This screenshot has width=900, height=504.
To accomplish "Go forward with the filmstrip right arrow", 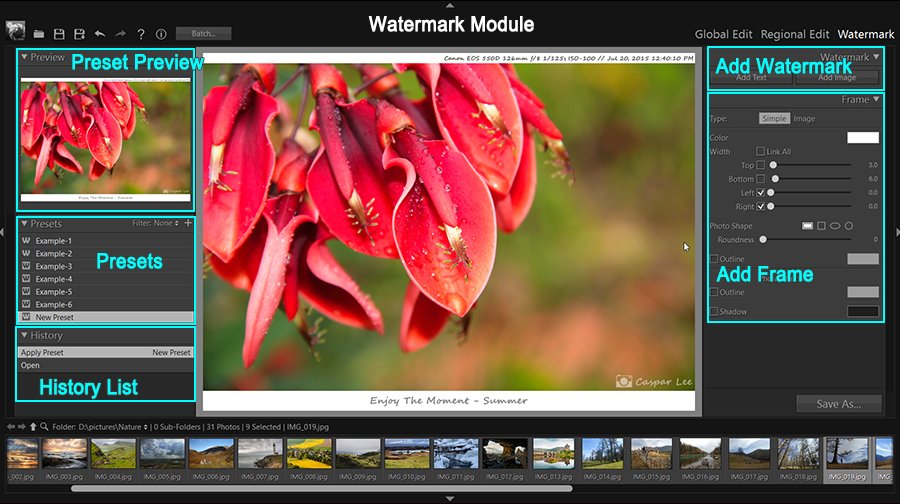I will click(22, 427).
